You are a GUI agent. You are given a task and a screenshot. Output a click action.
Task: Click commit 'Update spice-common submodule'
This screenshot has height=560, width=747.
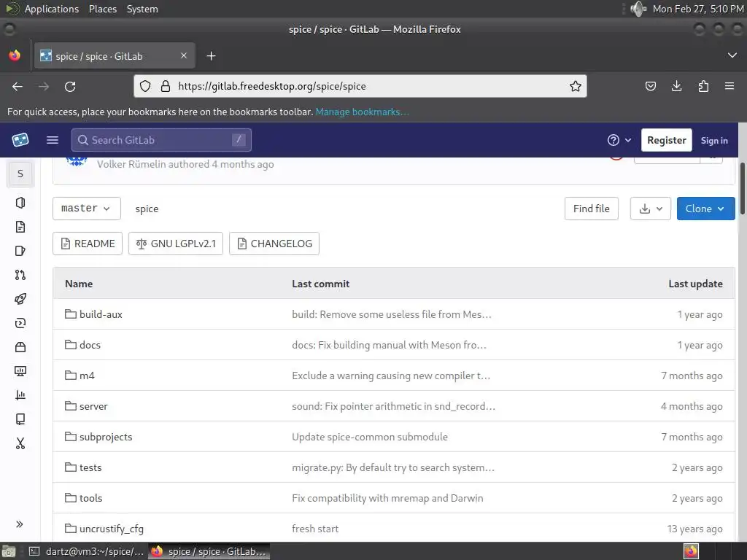[370, 437]
